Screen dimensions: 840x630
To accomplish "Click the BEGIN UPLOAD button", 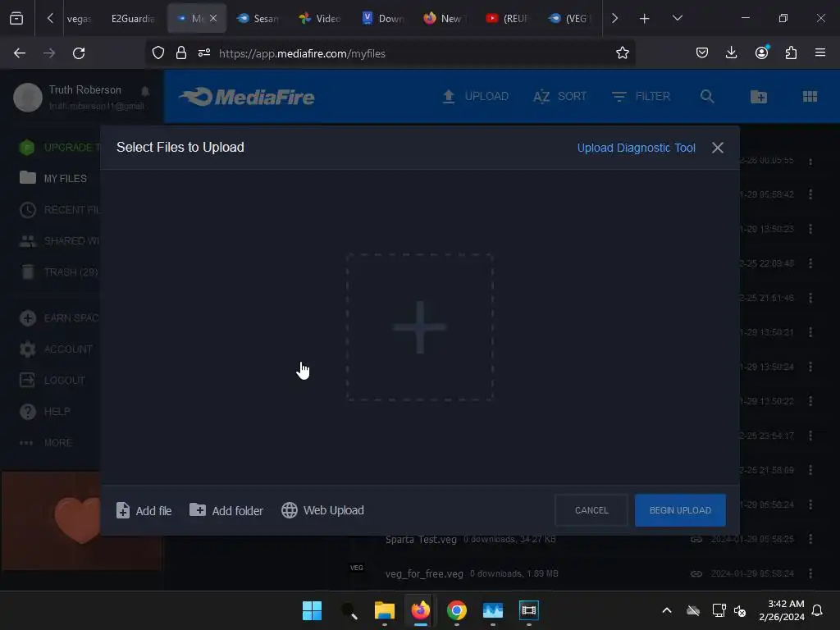I will click(x=680, y=510).
